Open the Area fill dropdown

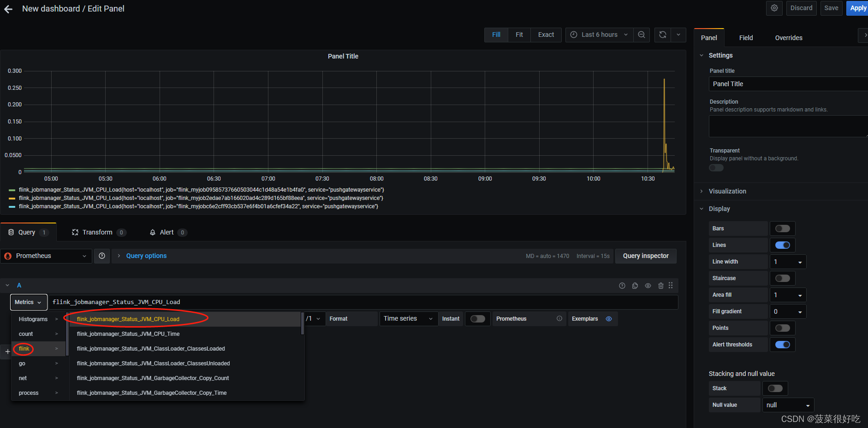tap(788, 295)
